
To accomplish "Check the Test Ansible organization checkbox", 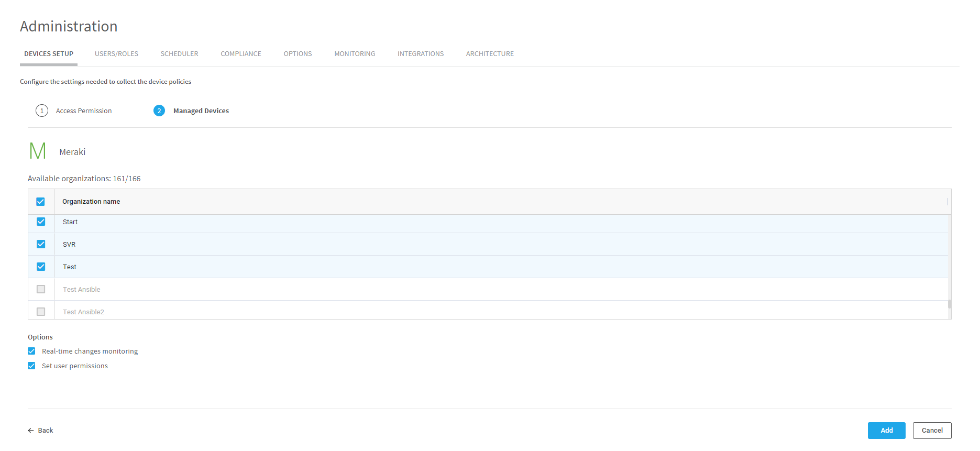I will (41, 289).
